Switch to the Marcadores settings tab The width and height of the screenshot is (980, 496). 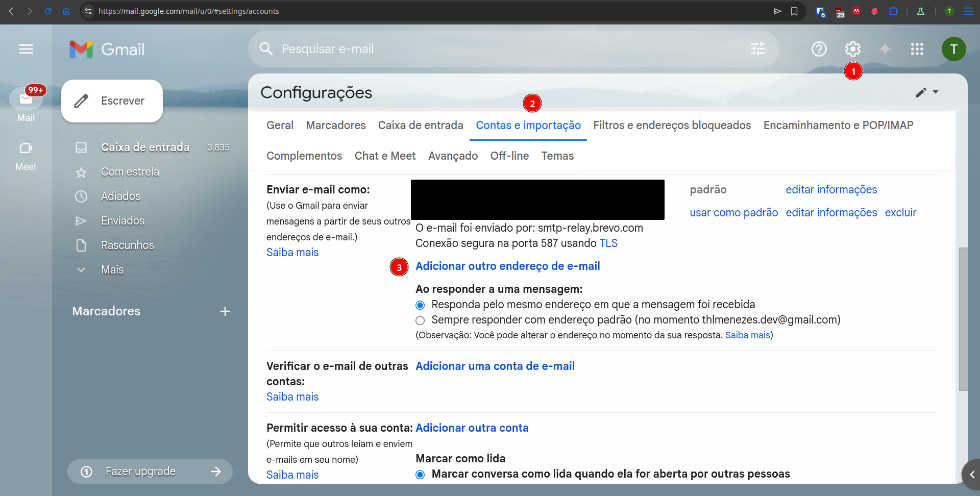[336, 126]
